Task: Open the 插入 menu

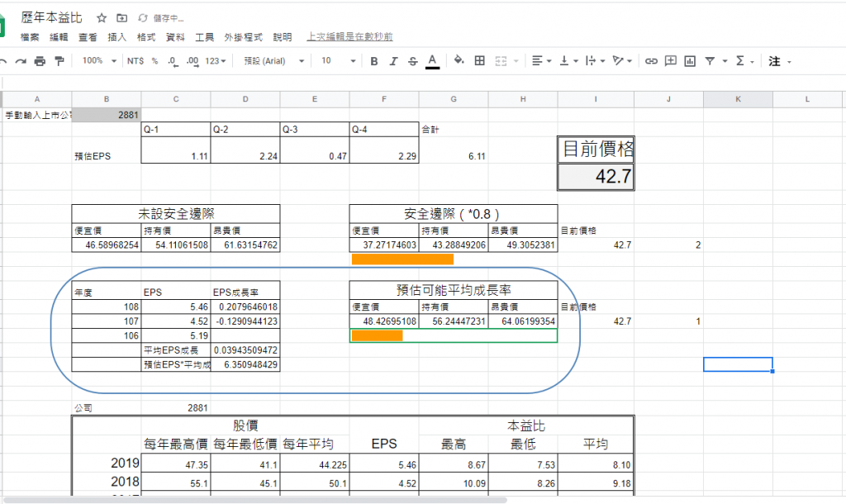Action: (x=117, y=37)
